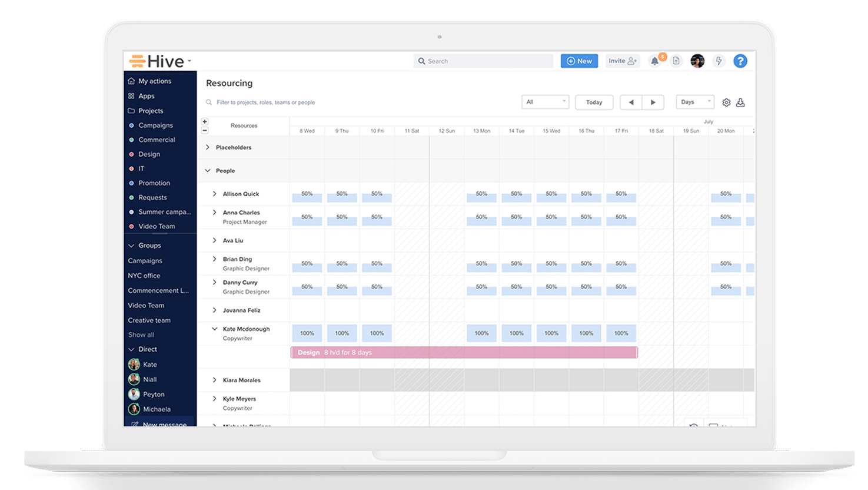Screen dimensions: 868x490
Task: Open the All filter dropdown
Action: tap(545, 101)
